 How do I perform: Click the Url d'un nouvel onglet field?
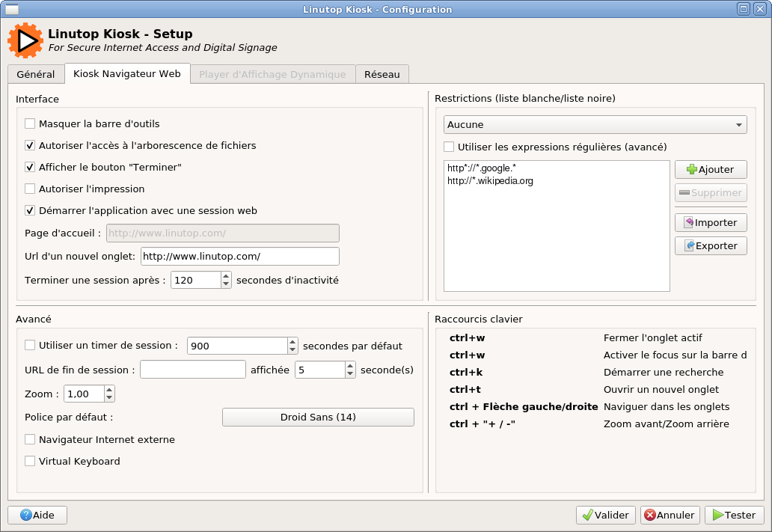pyautogui.click(x=240, y=256)
